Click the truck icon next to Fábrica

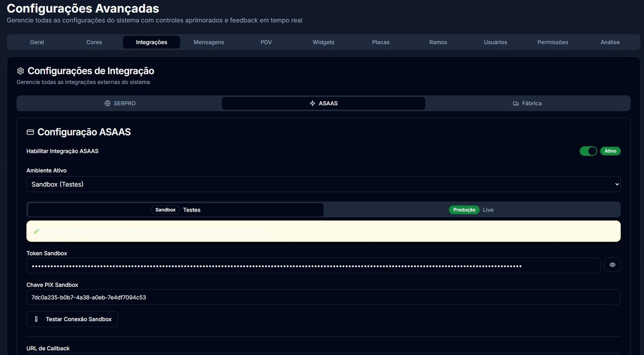pyautogui.click(x=516, y=104)
